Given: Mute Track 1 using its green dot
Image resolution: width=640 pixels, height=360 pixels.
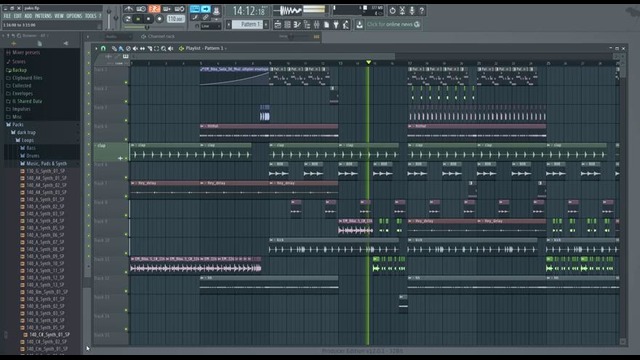Looking at the screenshot, I should 126,83.
